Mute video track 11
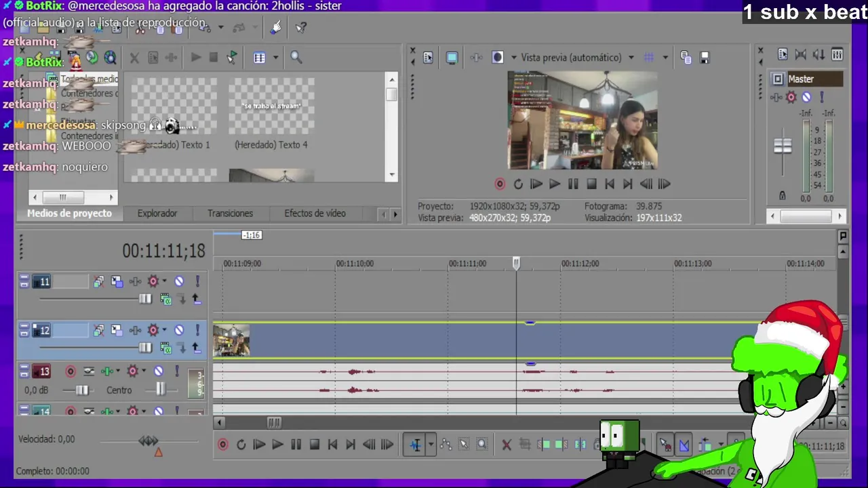This screenshot has width=868, height=488. (x=179, y=281)
